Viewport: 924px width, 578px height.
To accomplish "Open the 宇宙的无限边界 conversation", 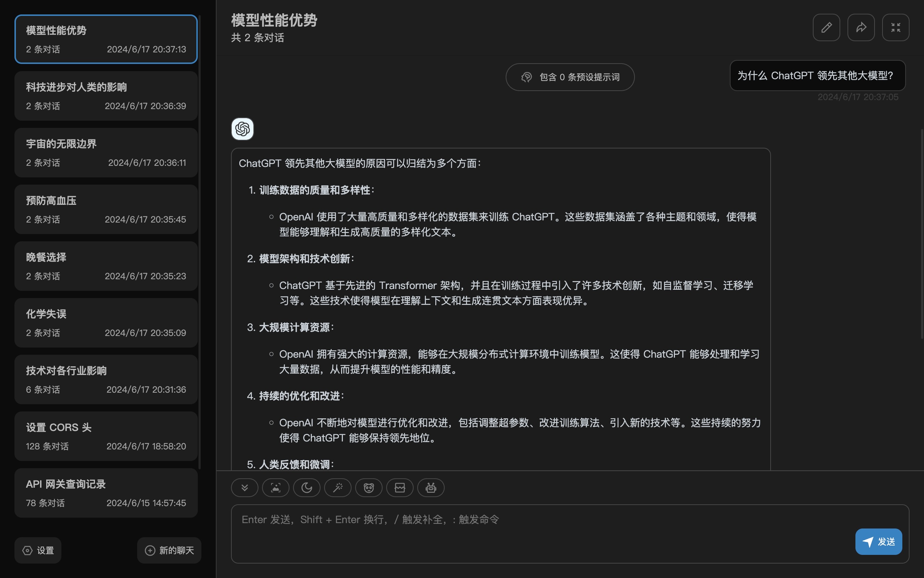I will coord(106,152).
